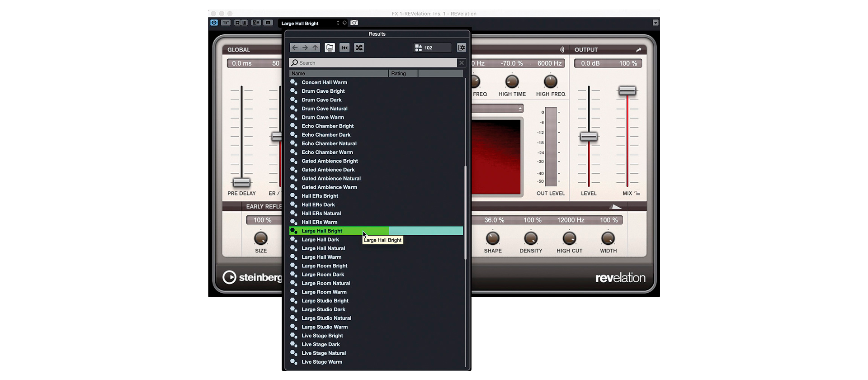Go up one level in Results browser
This screenshot has width=868, height=380.
(315, 47)
